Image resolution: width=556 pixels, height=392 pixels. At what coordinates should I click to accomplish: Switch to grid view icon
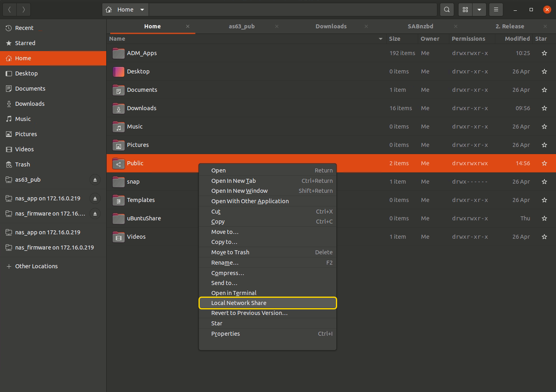[465, 10]
